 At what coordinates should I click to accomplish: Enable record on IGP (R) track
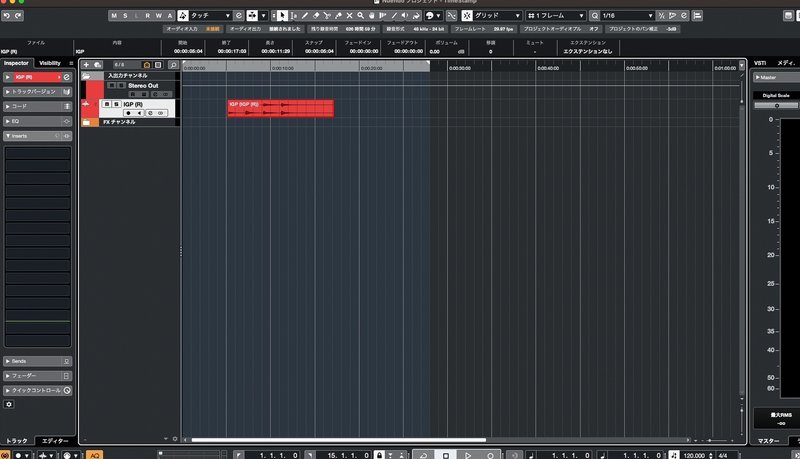tap(129, 113)
